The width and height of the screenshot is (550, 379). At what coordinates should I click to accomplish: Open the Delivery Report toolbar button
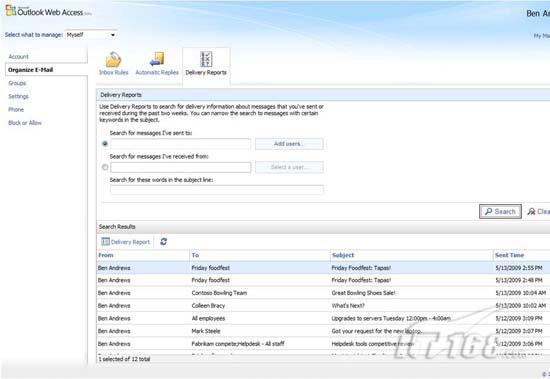(126, 242)
